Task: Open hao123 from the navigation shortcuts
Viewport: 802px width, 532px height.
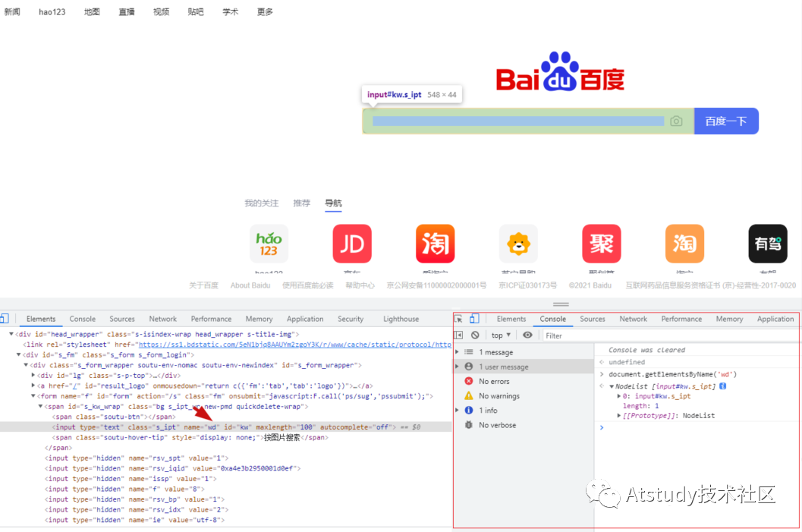Action: click(269, 243)
